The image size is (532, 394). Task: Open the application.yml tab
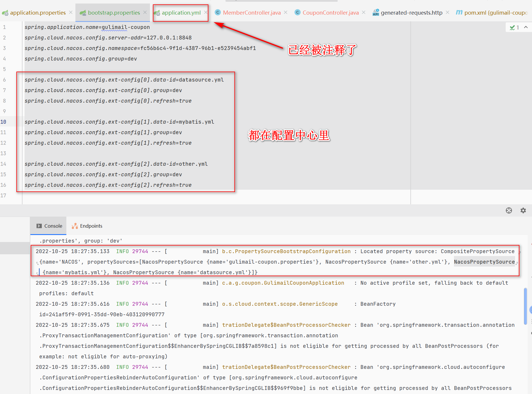click(x=181, y=13)
